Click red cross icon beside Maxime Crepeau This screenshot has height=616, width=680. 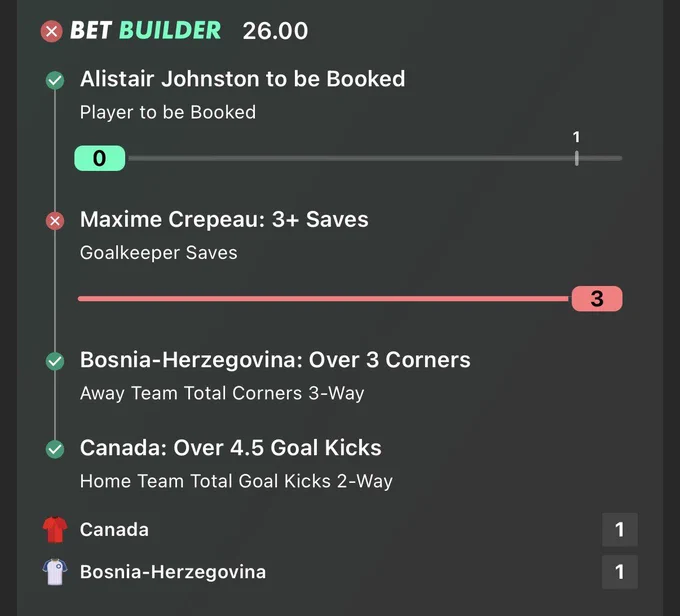[55, 221]
